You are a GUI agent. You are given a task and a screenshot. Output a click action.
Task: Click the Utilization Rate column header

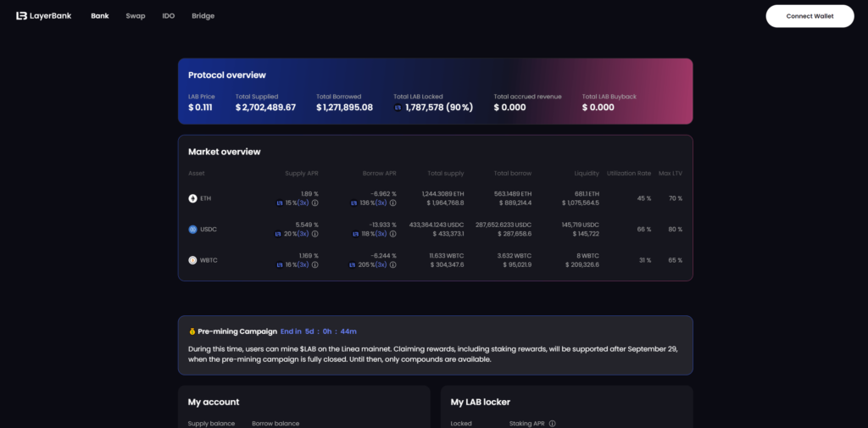click(x=629, y=173)
